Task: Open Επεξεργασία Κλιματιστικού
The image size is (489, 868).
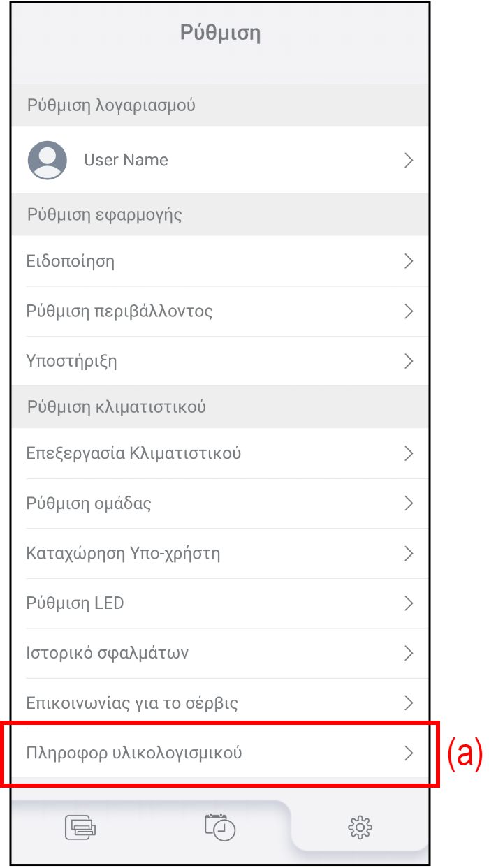Action: [133, 453]
